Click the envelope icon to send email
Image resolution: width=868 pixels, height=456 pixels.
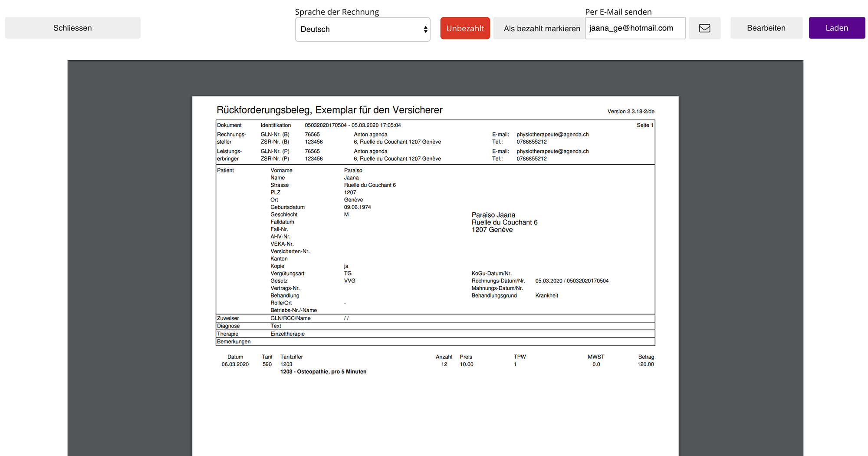point(704,28)
